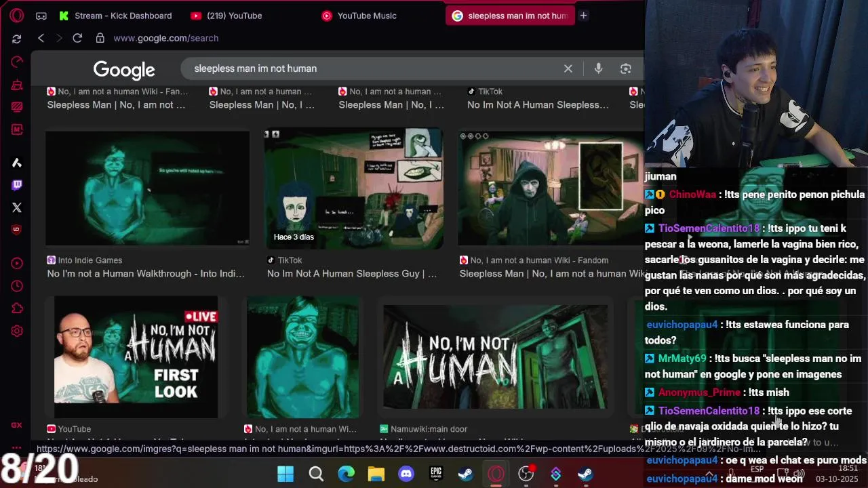The height and width of the screenshot is (488, 868).
Task: Go back with the browser back arrow
Action: (x=41, y=38)
